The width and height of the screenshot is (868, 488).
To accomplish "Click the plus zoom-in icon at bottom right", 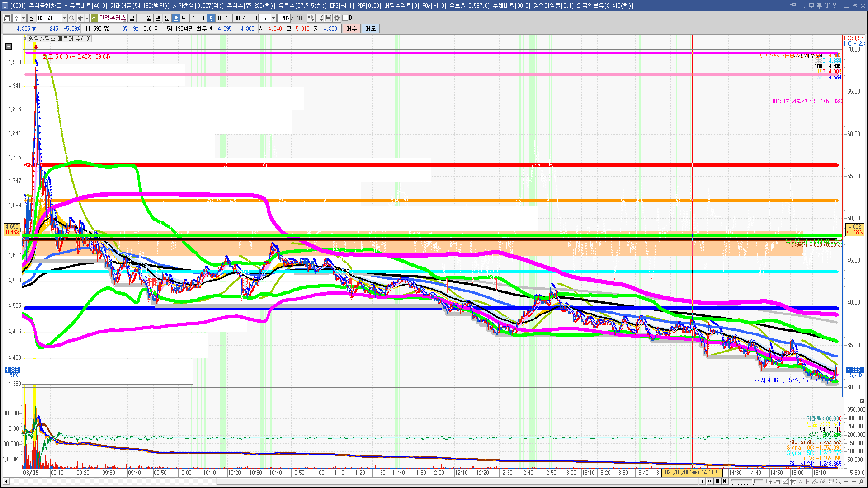I will [x=854, y=481].
